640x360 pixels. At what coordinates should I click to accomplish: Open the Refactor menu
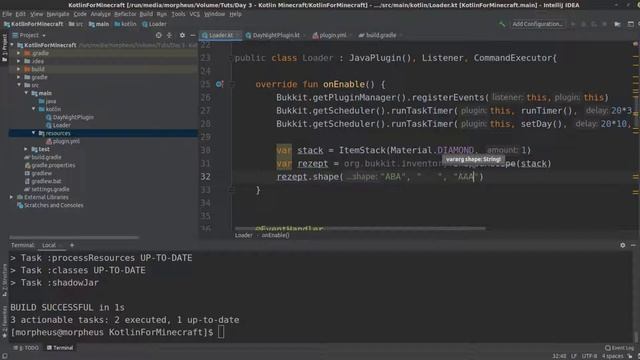125,14
